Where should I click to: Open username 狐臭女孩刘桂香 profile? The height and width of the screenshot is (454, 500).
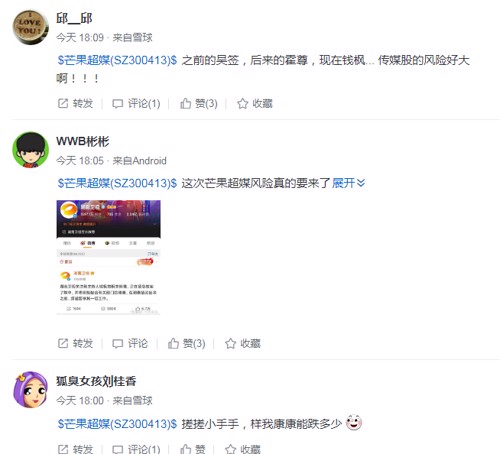pyautogui.click(x=96, y=381)
